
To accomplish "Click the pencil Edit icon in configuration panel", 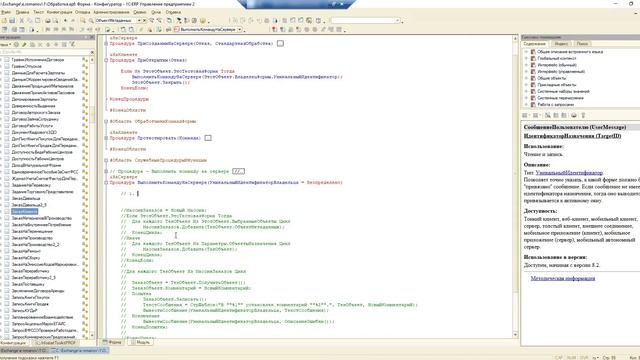I will click(x=24, y=44).
